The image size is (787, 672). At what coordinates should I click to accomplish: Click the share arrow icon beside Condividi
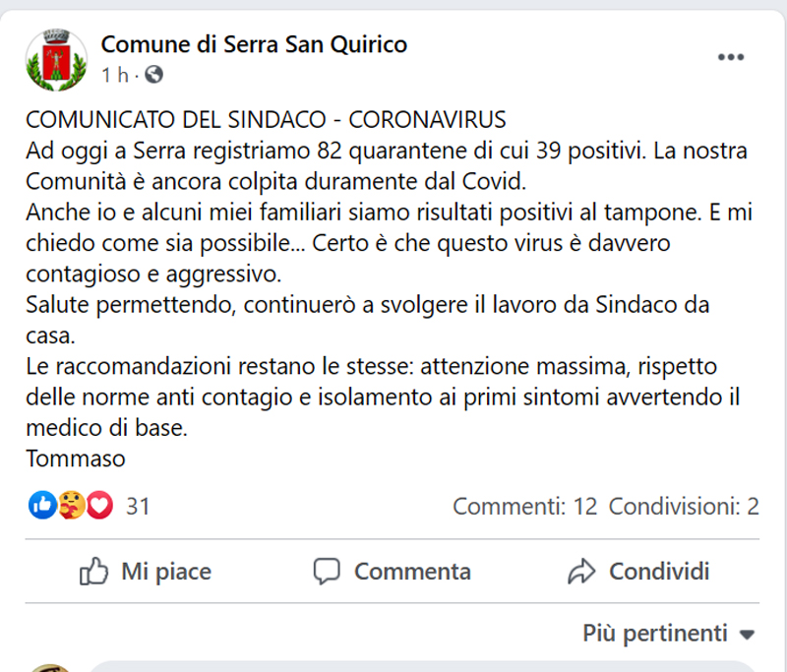click(x=581, y=571)
